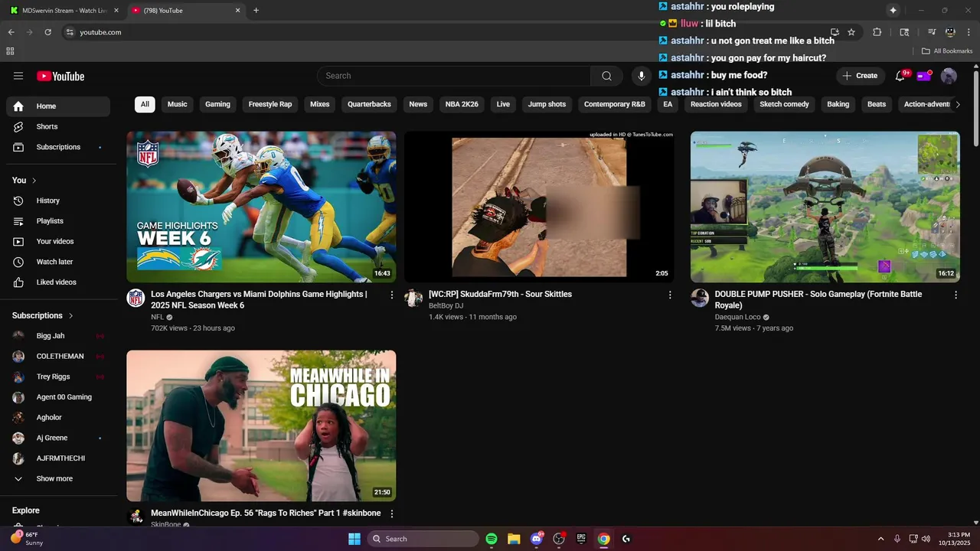
Task: Click the NFL channel avatar
Action: click(136, 298)
